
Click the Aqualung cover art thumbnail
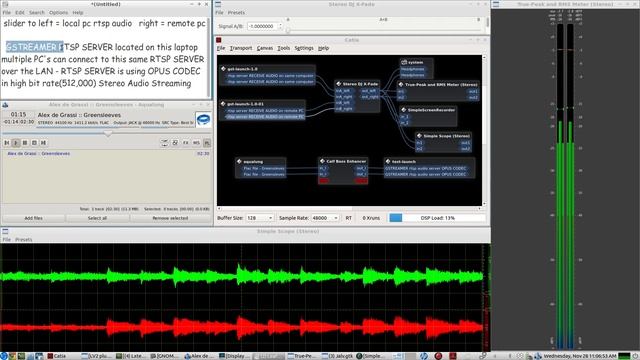coord(203,119)
